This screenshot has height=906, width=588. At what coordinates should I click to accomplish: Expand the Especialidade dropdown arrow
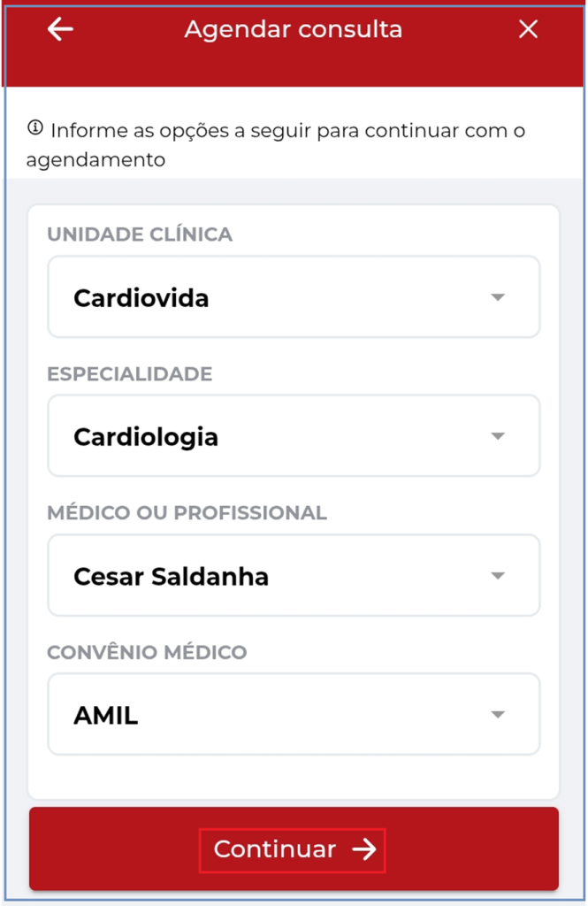(498, 436)
